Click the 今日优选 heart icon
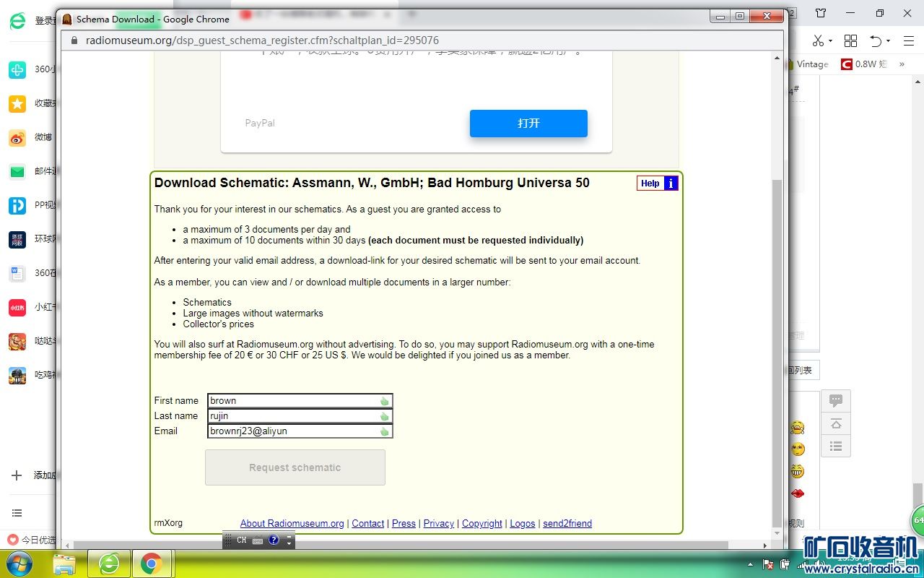 (12, 540)
